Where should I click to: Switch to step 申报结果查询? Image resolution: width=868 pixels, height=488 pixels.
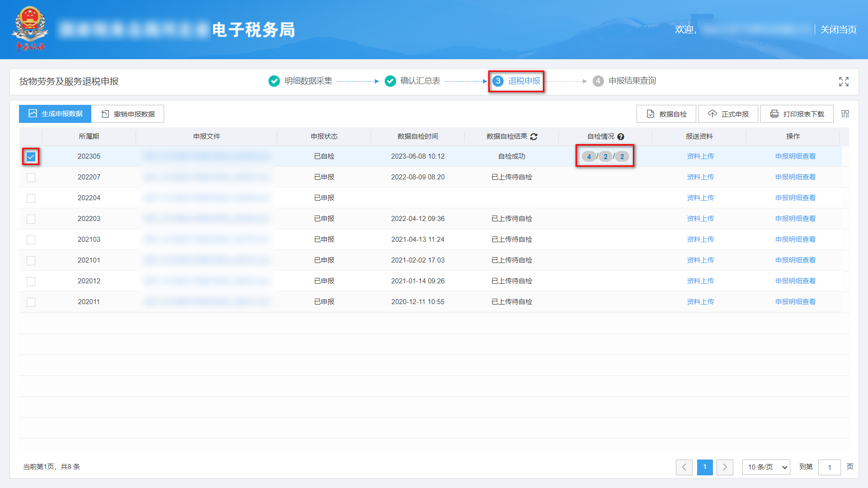pyautogui.click(x=632, y=81)
